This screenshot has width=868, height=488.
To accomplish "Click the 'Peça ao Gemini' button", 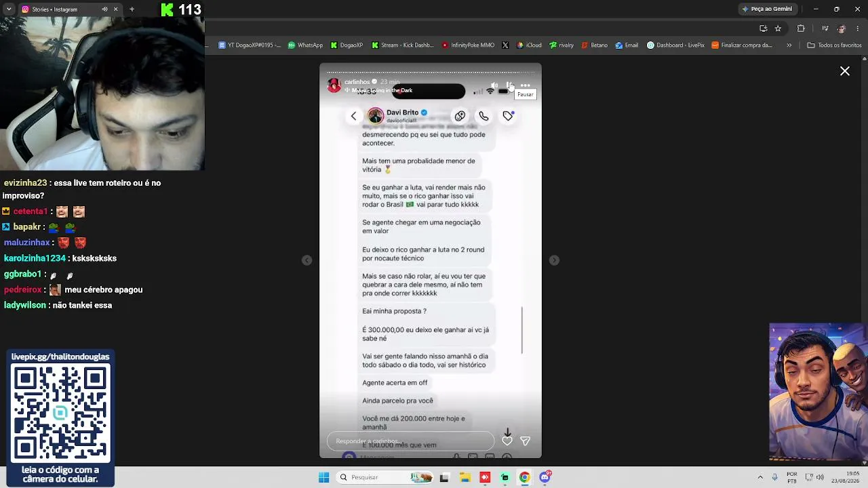I will pyautogui.click(x=767, y=9).
